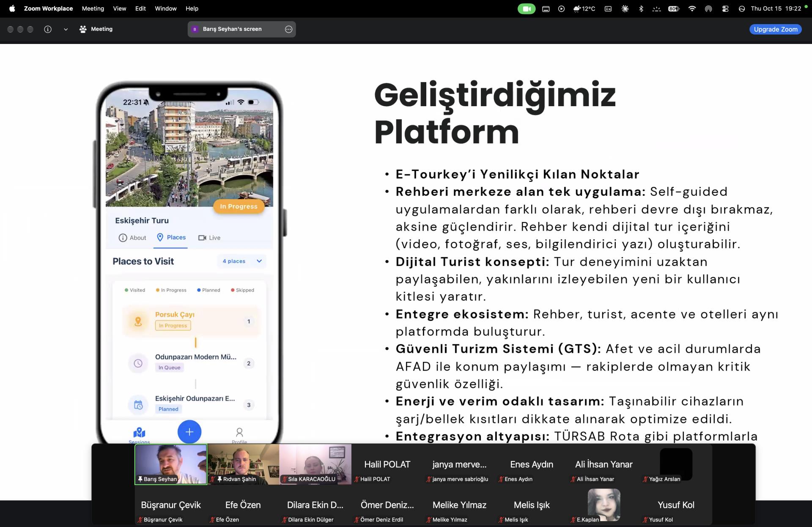Select Büşranur Çevik's participant tile

[171, 505]
